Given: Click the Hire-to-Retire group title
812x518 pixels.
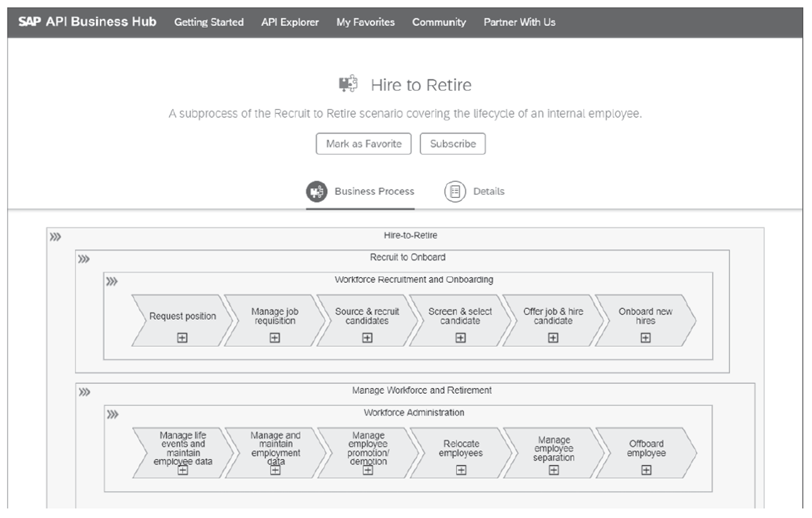Looking at the screenshot, I should [411, 235].
